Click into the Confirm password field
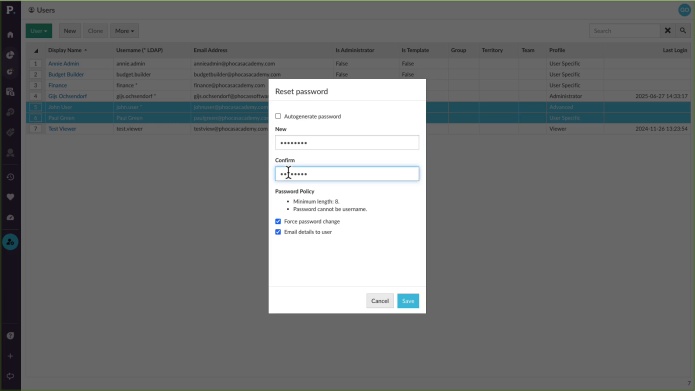 (347, 173)
